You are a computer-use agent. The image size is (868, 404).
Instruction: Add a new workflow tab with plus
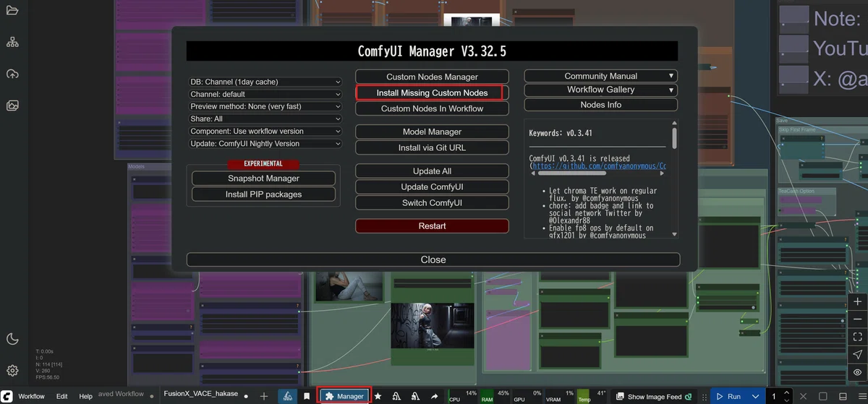coord(264,396)
